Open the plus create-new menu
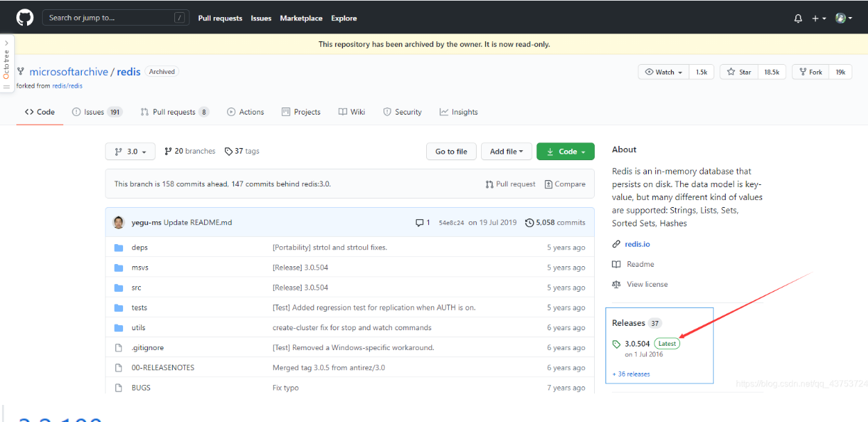The height and width of the screenshot is (422, 868). point(819,19)
